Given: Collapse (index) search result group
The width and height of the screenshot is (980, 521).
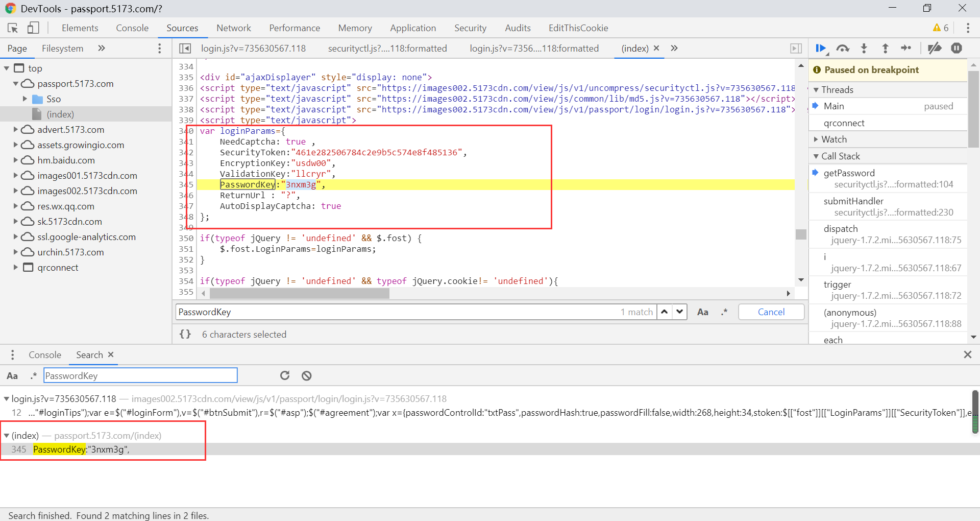Looking at the screenshot, I should 7,436.
